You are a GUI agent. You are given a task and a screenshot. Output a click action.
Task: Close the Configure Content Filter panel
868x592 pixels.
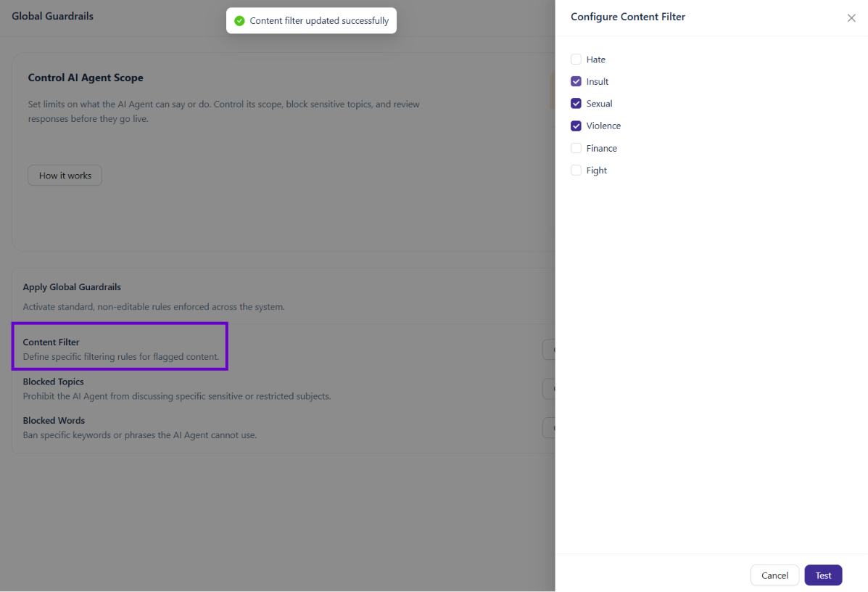click(x=851, y=18)
